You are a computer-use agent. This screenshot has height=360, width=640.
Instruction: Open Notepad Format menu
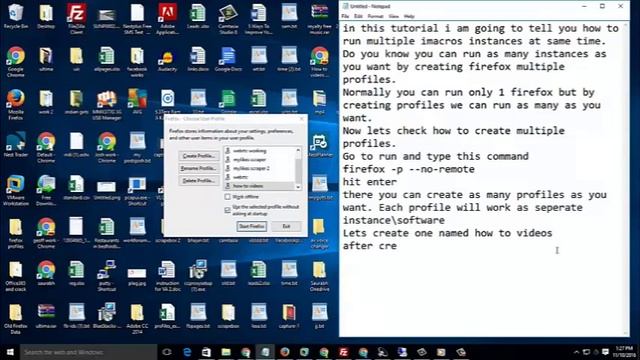point(375,16)
